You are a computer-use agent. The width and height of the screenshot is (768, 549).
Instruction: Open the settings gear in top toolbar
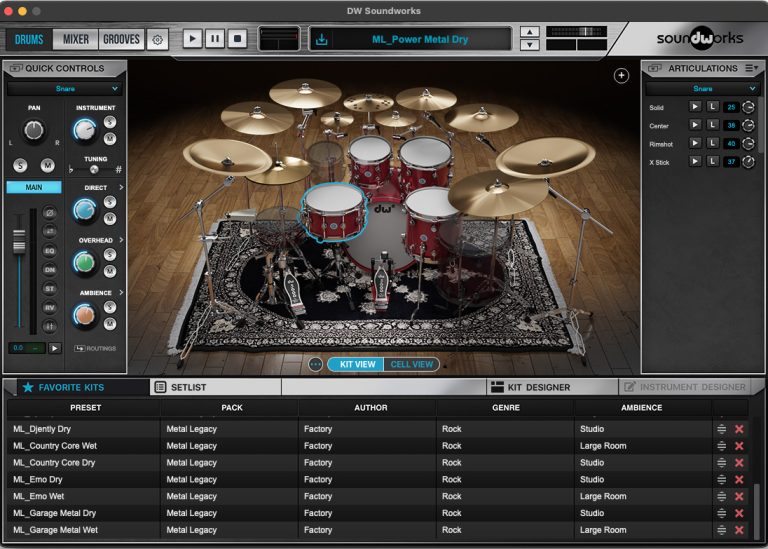pos(157,39)
